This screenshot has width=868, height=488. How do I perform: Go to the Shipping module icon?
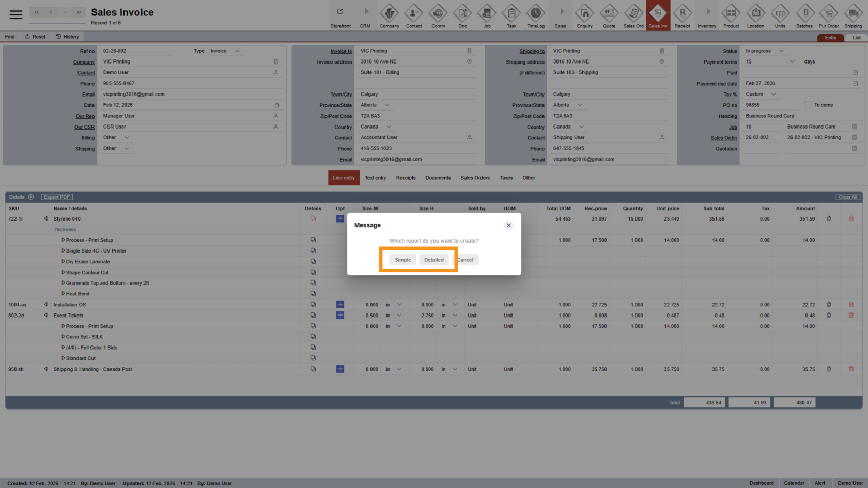(x=853, y=14)
